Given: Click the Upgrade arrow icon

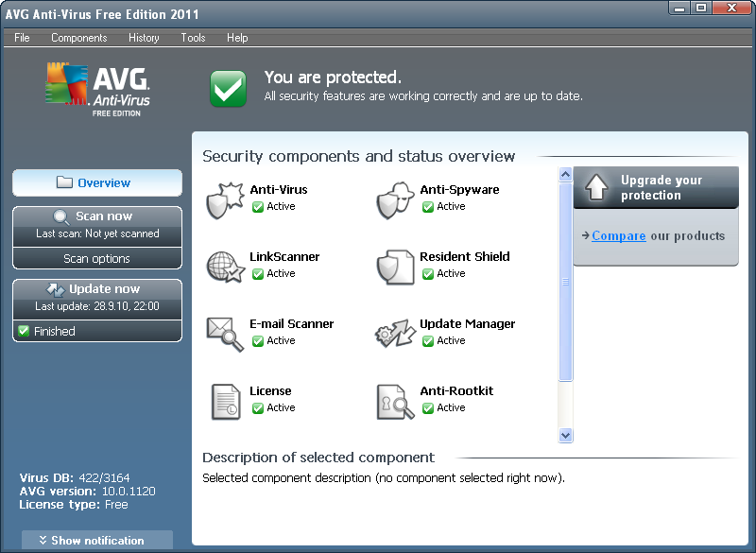Looking at the screenshot, I should coord(596,187).
